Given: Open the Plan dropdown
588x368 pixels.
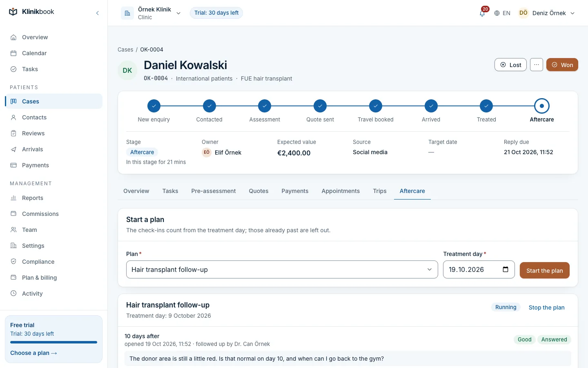Looking at the screenshot, I should click(x=282, y=269).
